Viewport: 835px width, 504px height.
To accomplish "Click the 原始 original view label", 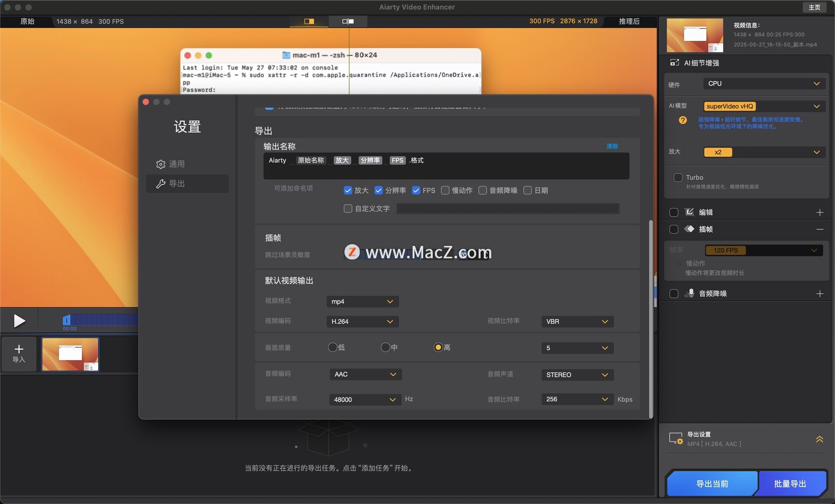I will tap(27, 21).
